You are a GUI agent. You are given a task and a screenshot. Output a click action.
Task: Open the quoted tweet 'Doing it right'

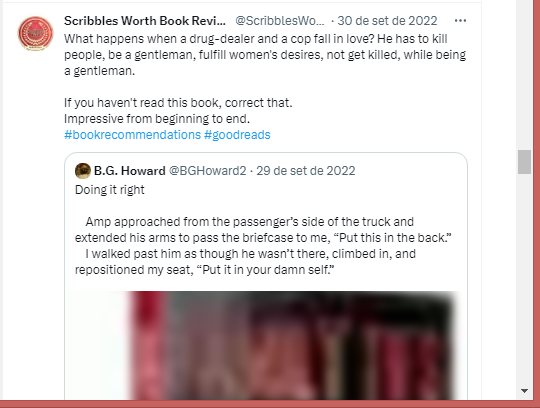click(x=110, y=190)
